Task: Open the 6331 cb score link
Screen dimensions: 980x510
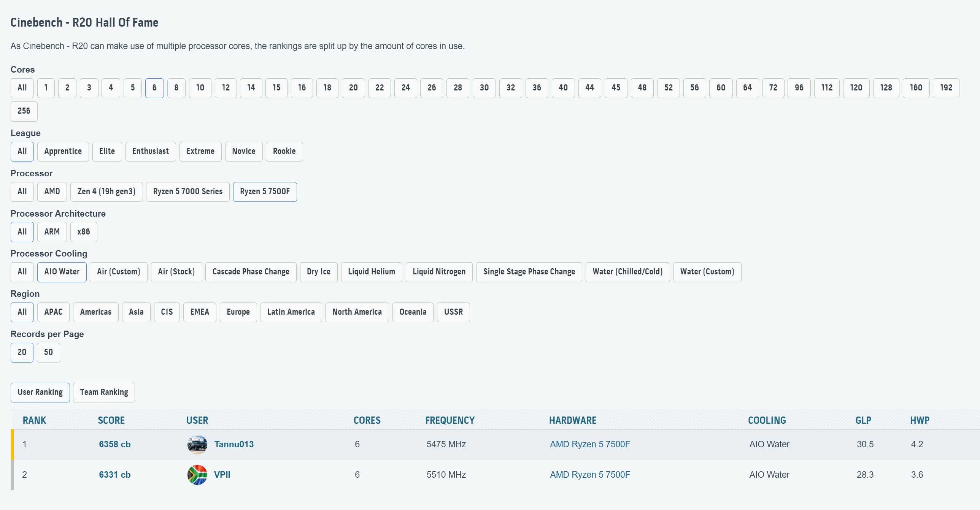Action: 114,475
